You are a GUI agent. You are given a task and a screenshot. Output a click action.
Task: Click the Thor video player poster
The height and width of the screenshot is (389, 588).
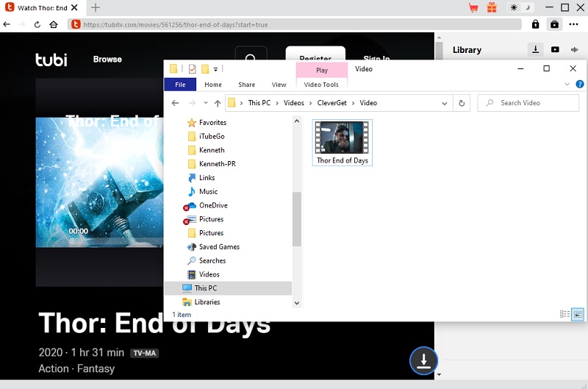coord(99,182)
